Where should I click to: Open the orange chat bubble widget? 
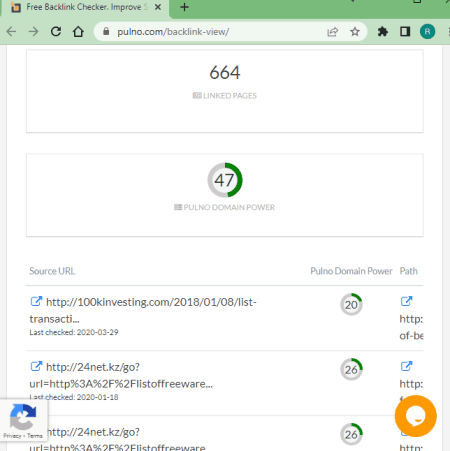416,416
